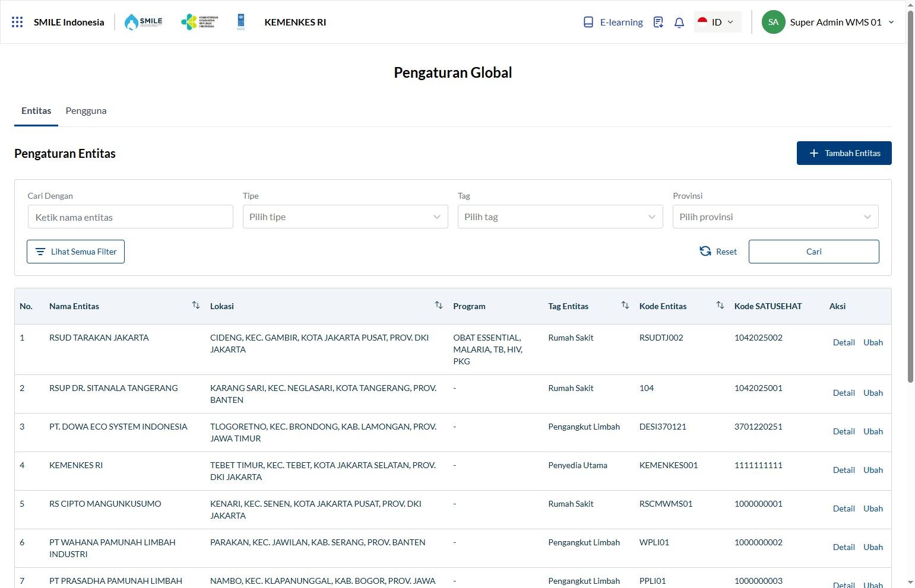The height and width of the screenshot is (588, 915).
Task: Click SATUSEHAT code 1042025002
Action: click(758, 338)
